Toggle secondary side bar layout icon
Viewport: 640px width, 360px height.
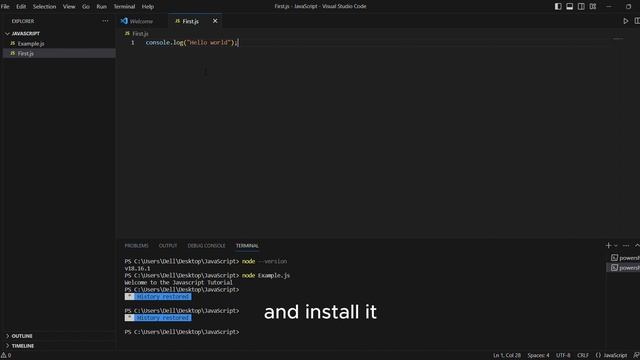(x=581, y=7)
